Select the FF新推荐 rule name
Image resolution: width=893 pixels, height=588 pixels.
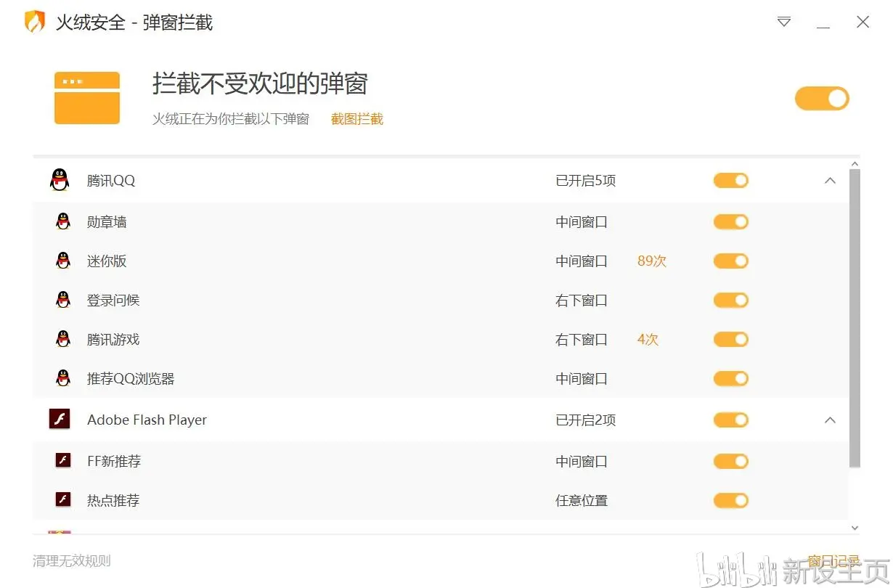[x=114, y=462]
